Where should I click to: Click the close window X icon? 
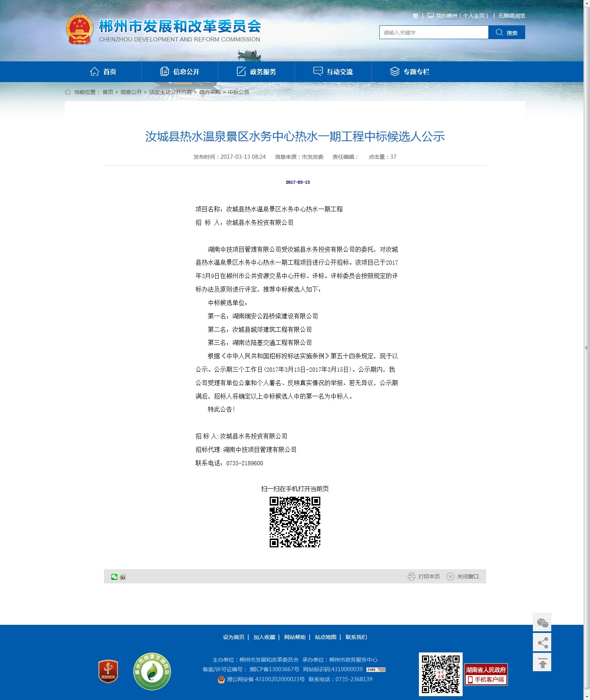point(450,576)
